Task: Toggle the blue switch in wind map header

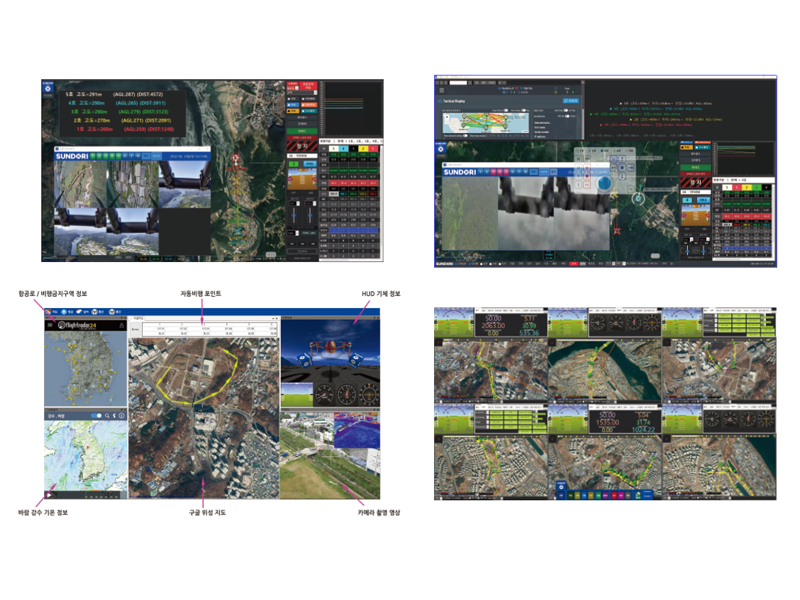Action: (x=96, y=414)
